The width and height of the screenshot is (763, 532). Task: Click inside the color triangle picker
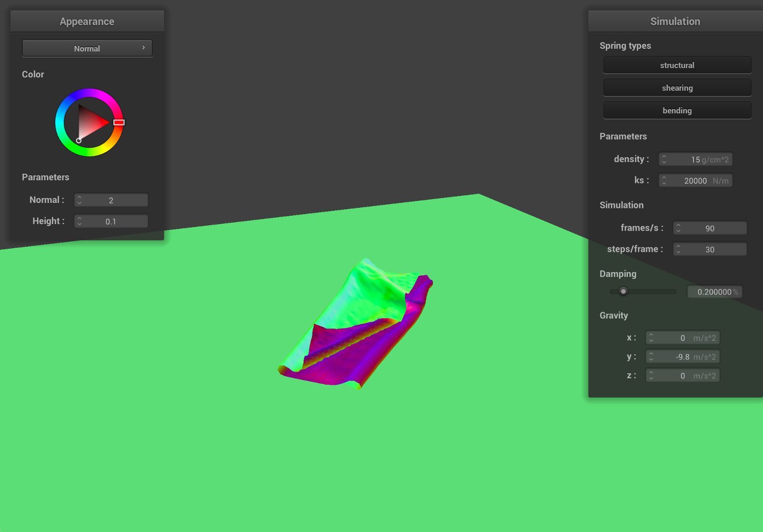(91, 123)
